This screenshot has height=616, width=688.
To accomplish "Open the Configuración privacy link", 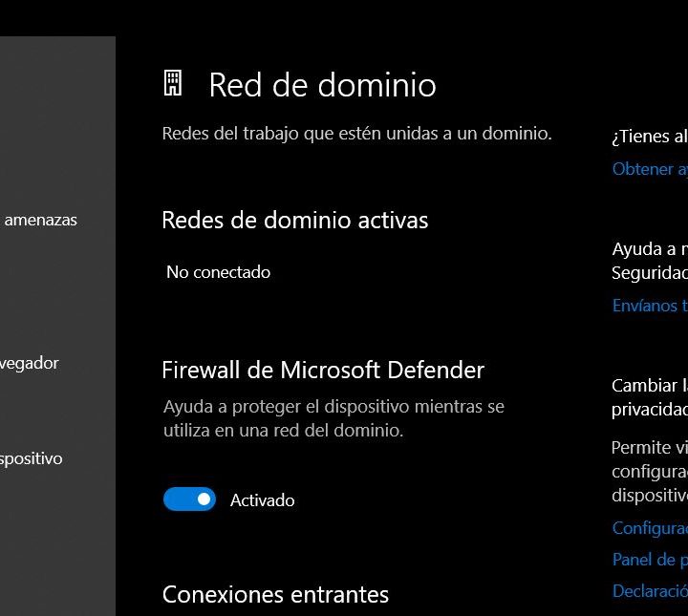I will point(650,528).
